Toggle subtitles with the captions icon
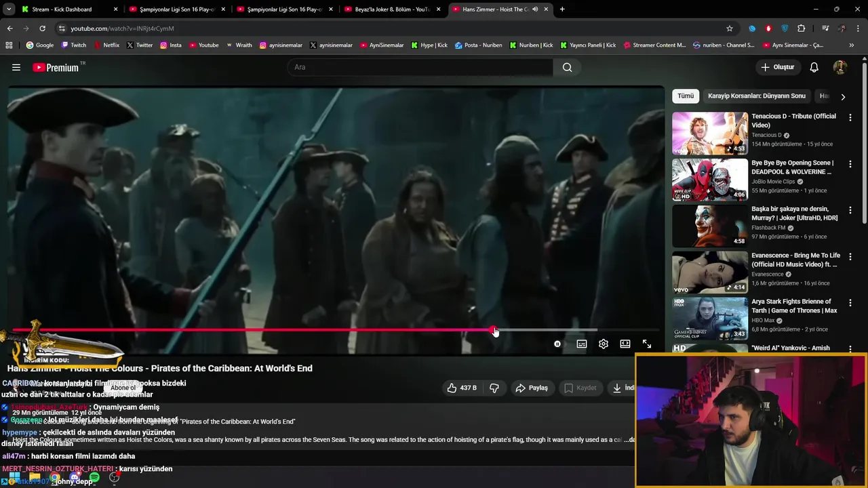 (582, 344)
